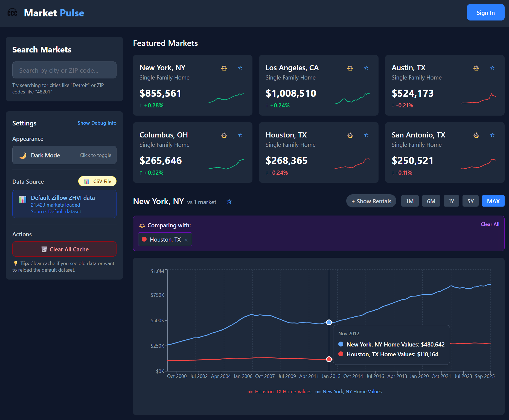This screenshot has width=509, height=420.
Task: Click the city or ZIP code search field
Action: pos(64,70)
